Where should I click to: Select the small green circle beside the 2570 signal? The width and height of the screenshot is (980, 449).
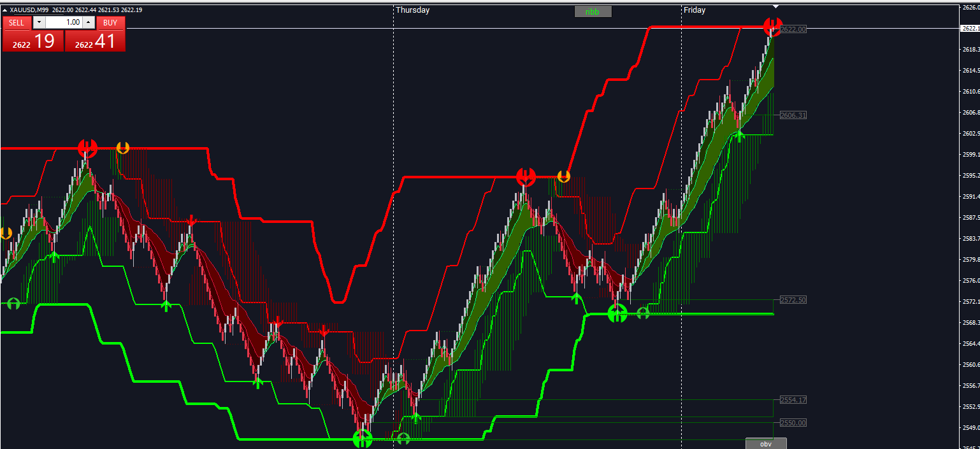point(643,313)
